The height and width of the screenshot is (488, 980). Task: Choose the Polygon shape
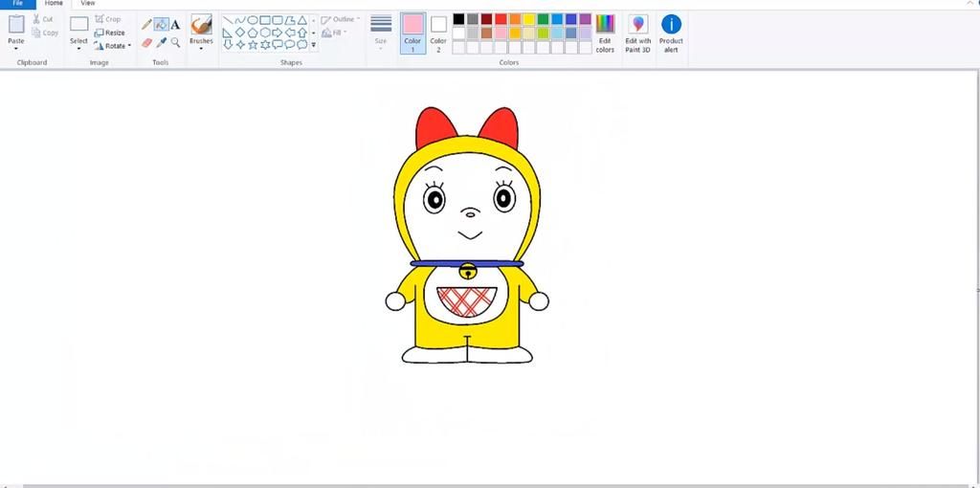(x=290, y=20)
